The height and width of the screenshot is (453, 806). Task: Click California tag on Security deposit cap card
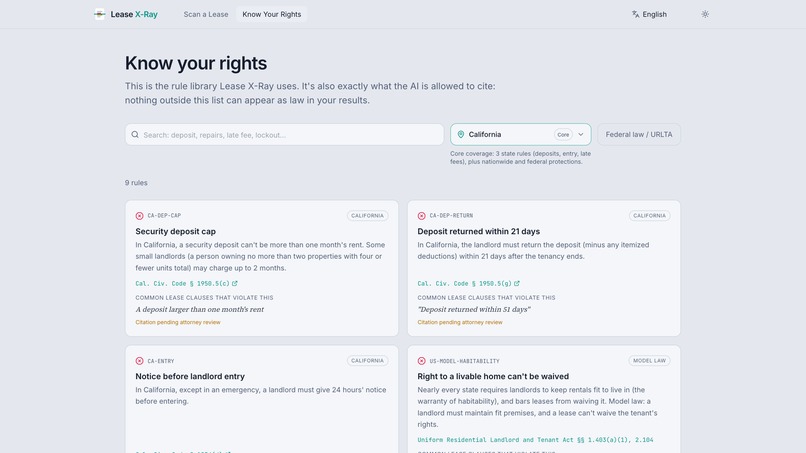coord(368,216)
